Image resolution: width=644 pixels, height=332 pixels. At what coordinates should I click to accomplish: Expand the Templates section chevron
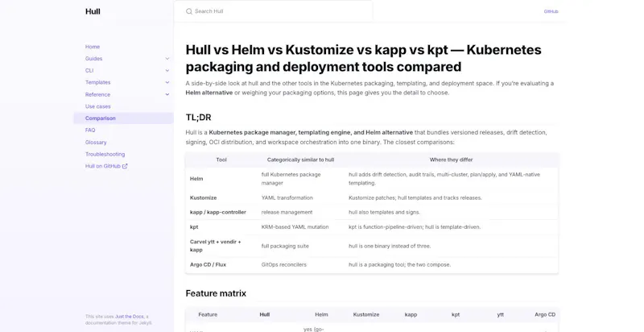pyautogui.click(x=167, y=82)
